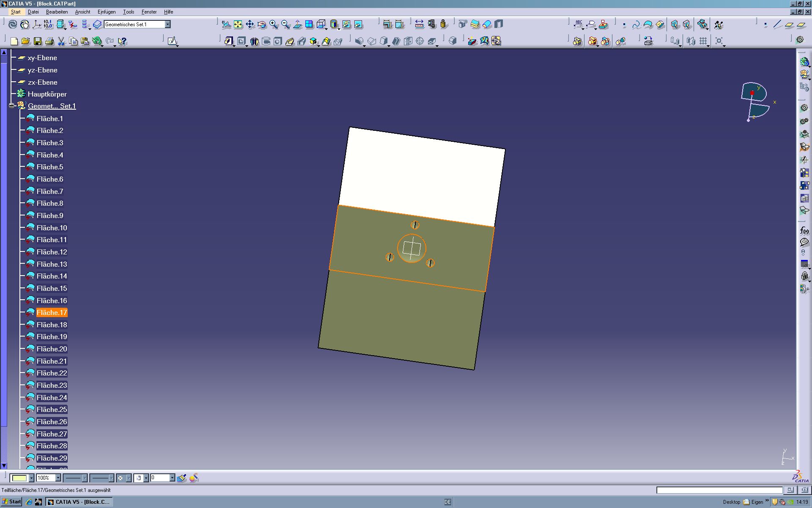Click the What's This help icon
Viewport: 812px width, 508px height.
(x=122, y=41)
